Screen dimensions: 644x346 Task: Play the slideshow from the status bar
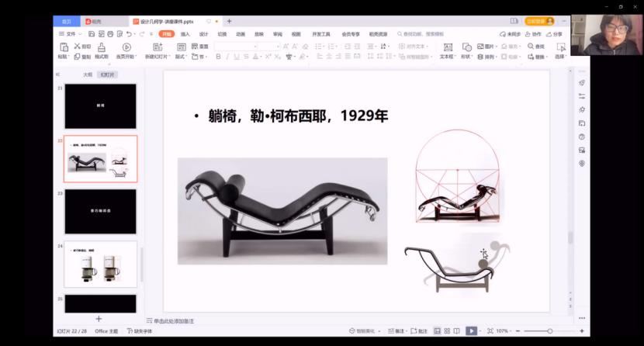[472, 330]
